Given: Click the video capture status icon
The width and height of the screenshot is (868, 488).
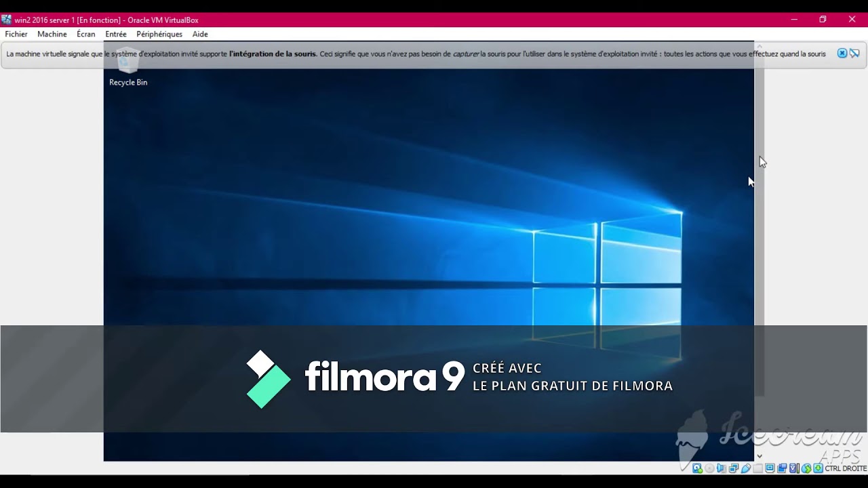Looking at the screenshot, I should coord(782,468).
